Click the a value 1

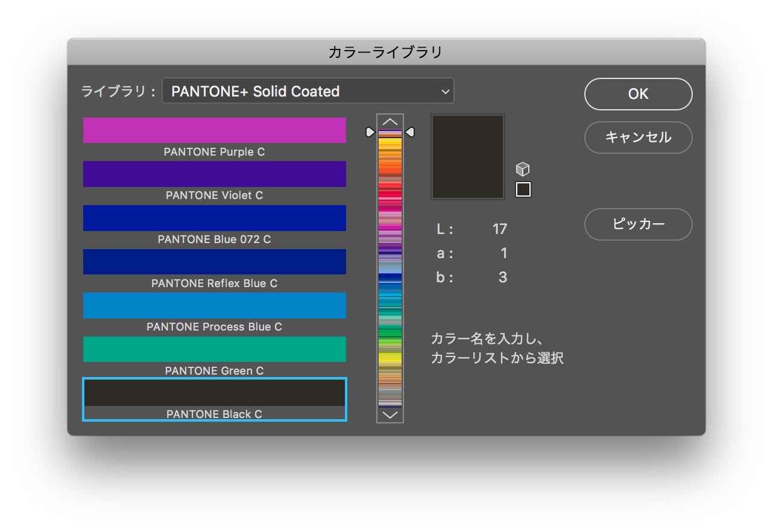[504, 253]
